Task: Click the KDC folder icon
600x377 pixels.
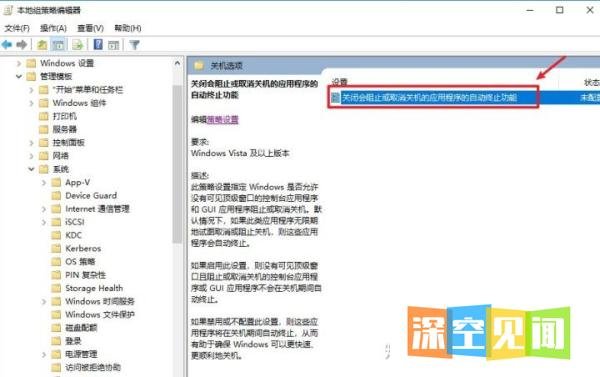Action: pos(56,235)
